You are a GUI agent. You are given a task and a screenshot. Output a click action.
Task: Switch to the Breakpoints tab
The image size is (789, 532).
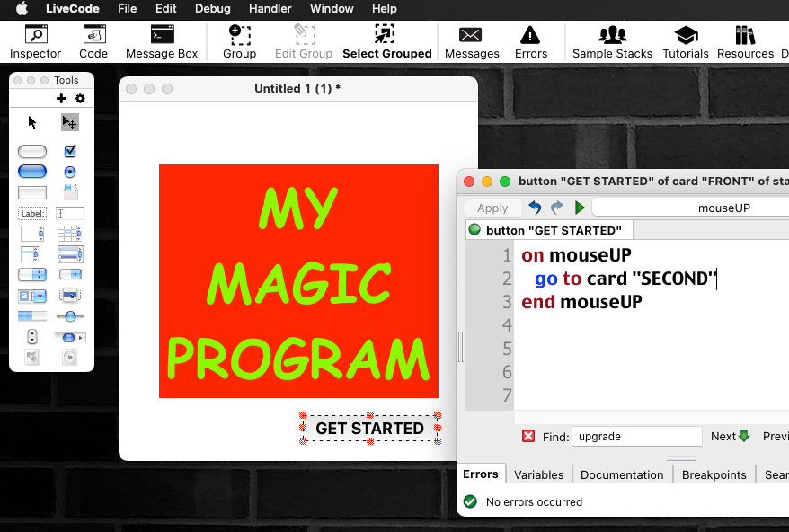point(714,474)
